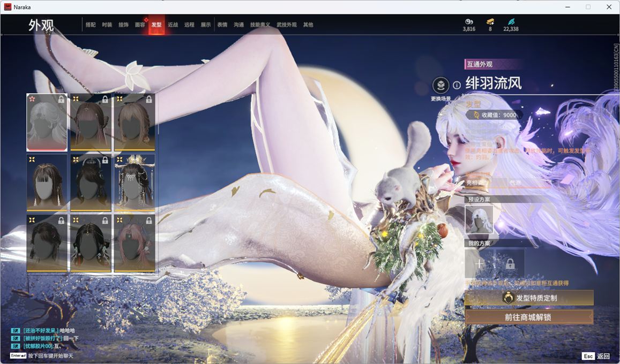This screenshot has width=620, height=364.
Task: Click the plus icon under 我的方案
Action: 479,263
